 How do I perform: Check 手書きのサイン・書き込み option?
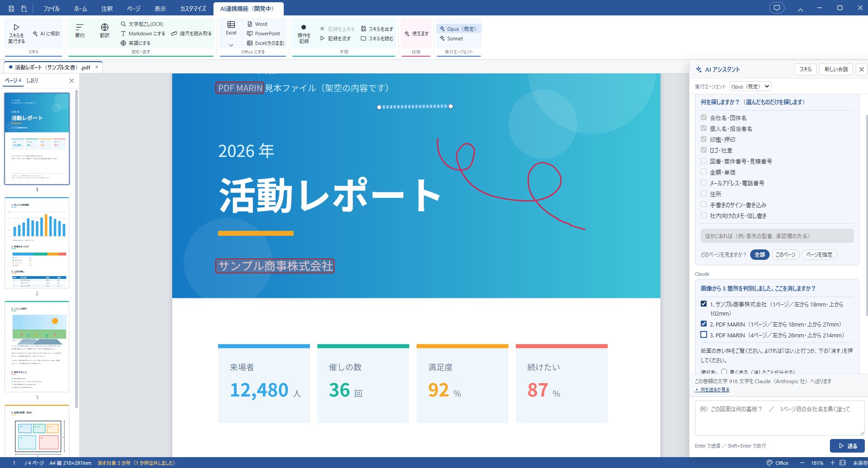(703, 205)
